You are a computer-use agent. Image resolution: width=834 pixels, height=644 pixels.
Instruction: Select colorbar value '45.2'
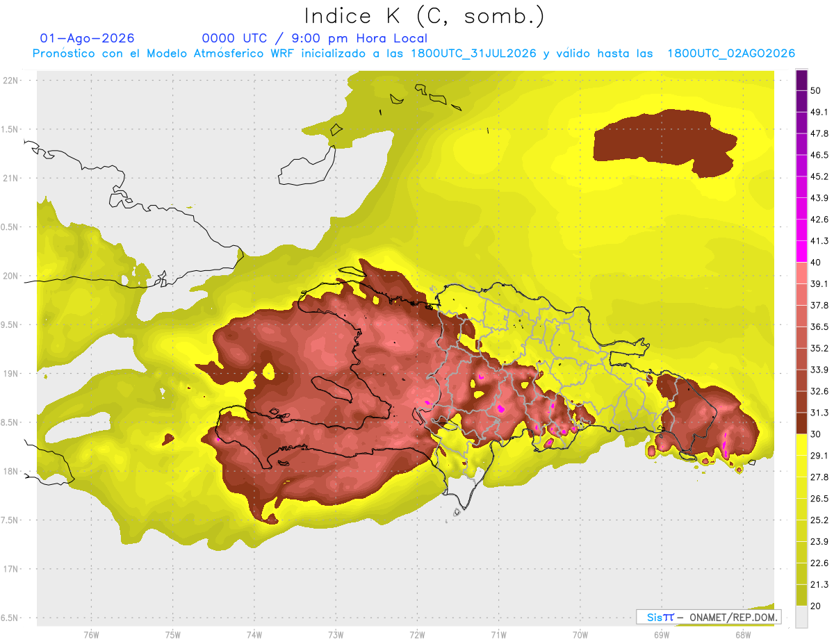point(819,176)
